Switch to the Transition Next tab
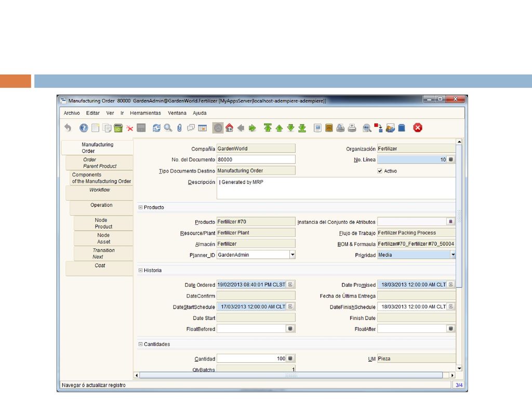 pyautogui.click(x=103, y=254)
